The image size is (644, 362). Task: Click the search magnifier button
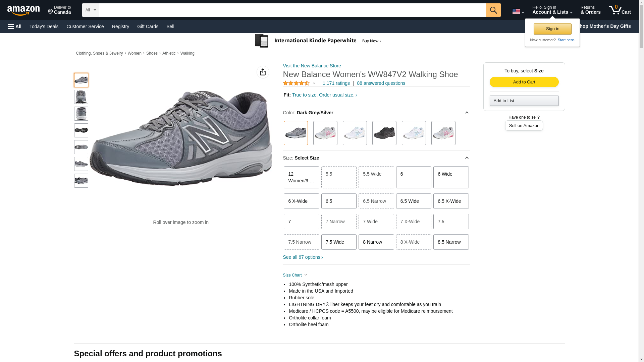(x=493, y=10)
